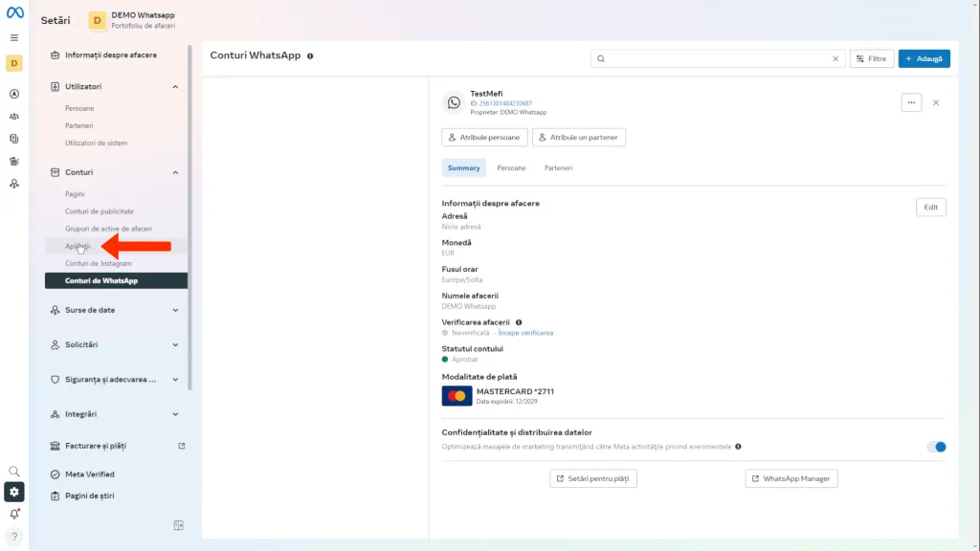
Task: Click the info icon beside Conturi WhatsApp
Action: [x=310, y=56]
